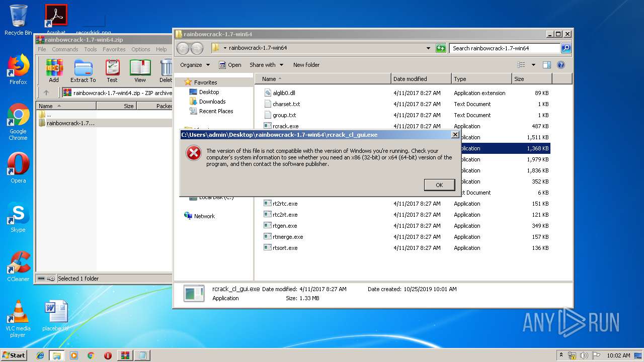Open Opera desktop shortcut
Viewport: 644px width, 362px height.
coord(18,168)
